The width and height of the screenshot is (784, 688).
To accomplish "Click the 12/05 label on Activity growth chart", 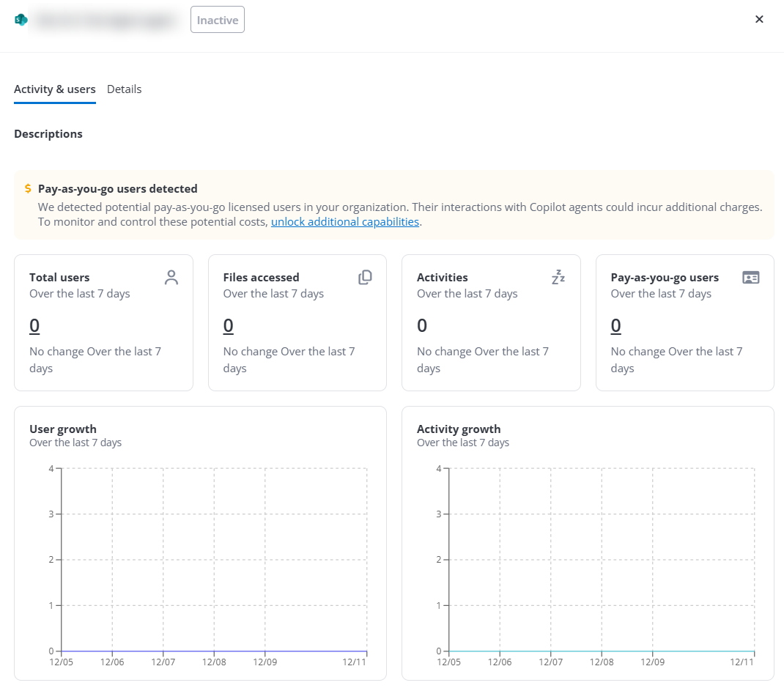I will point(448,662).
